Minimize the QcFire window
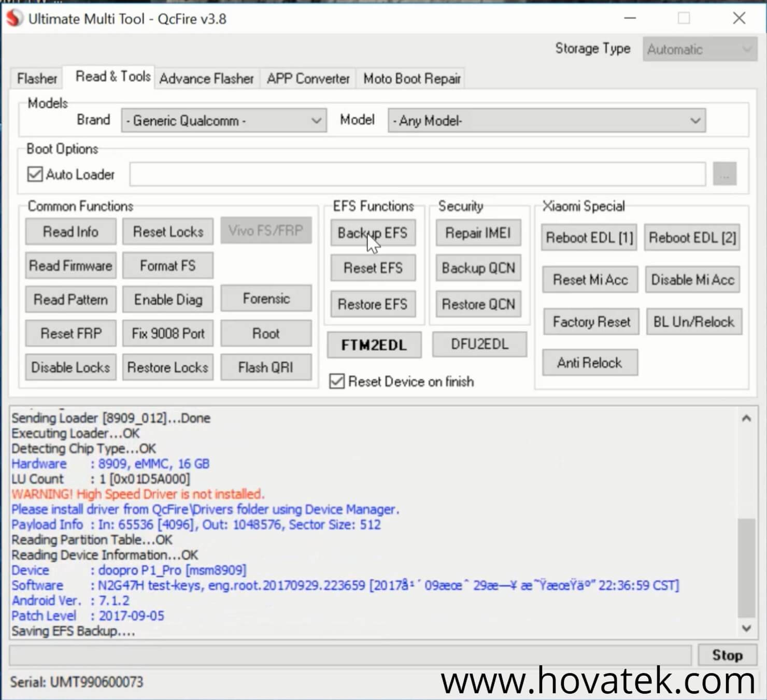This screenshot has height=700, width=767. coord(630,18)
